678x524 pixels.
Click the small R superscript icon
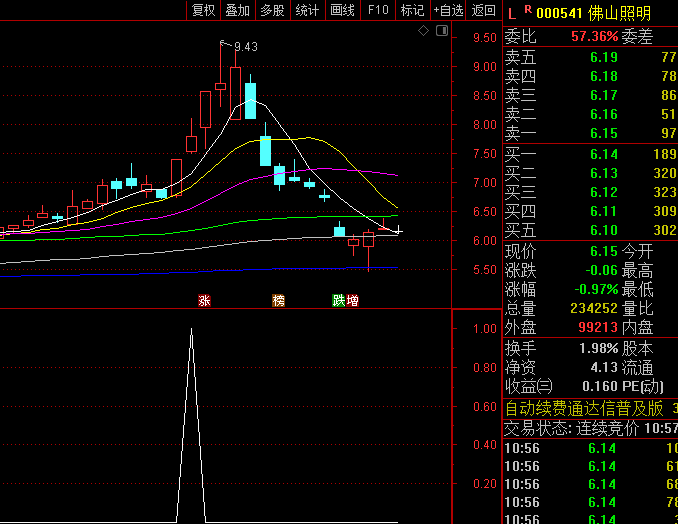click(527, 9)
